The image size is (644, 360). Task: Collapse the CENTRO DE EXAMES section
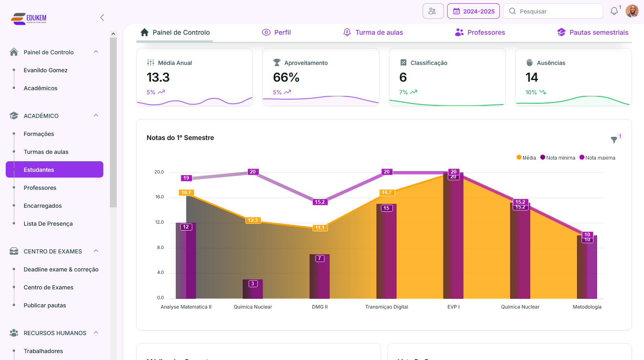pos(96,251)
